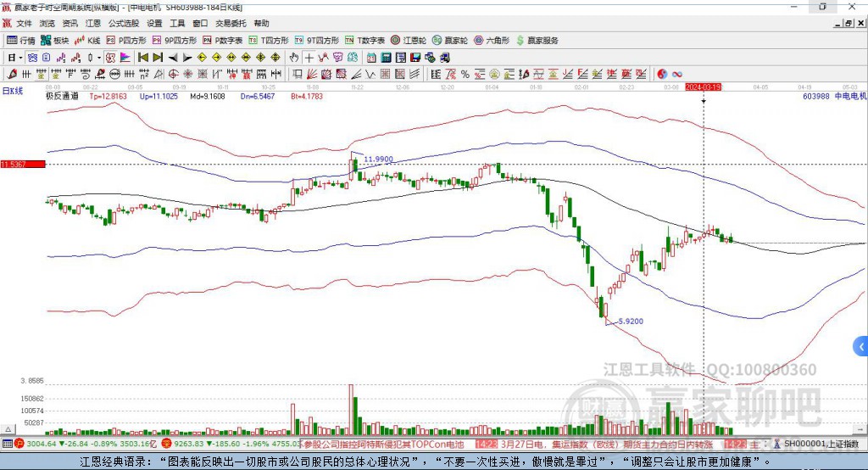
Task: Click the 沪 index 3004.64 status entry
Action: [x=86, y=444]
